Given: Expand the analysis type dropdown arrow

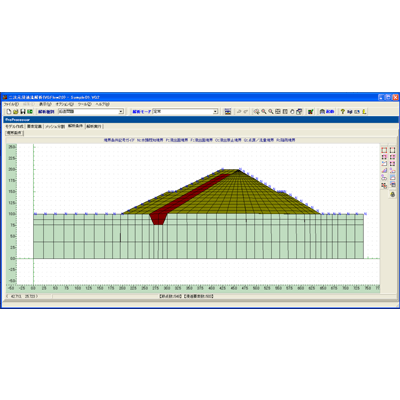Looking at the screenshot, I should tap(121, 112).
